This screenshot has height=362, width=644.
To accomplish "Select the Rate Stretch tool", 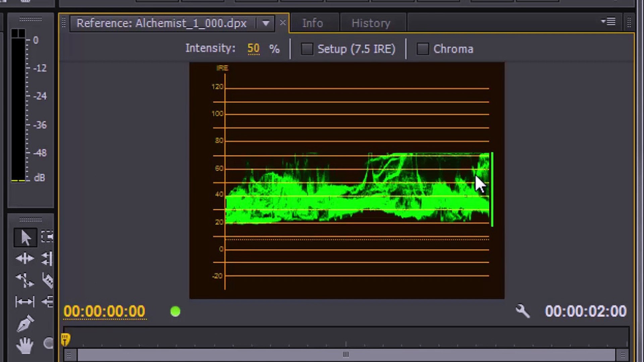I will click(25, 281).
